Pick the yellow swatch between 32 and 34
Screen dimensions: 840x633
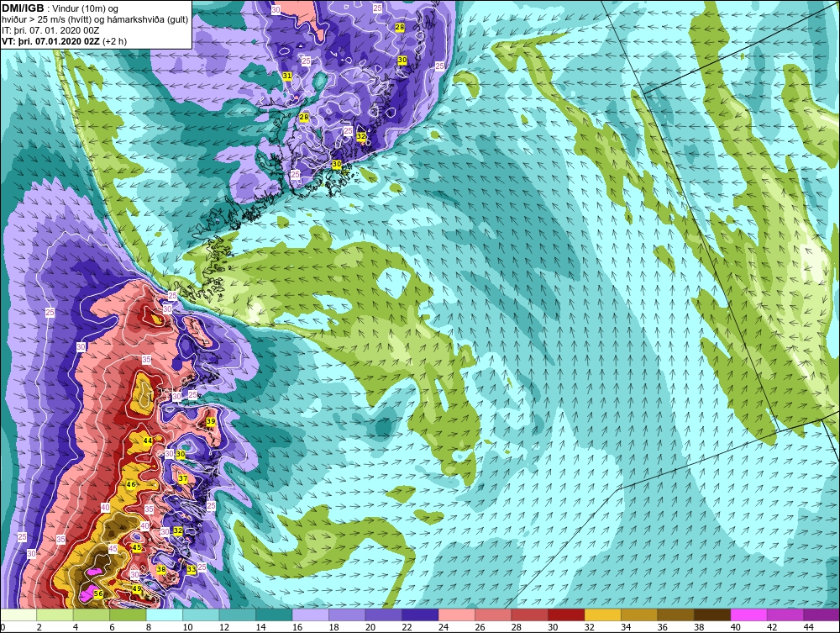click(602, 615)
